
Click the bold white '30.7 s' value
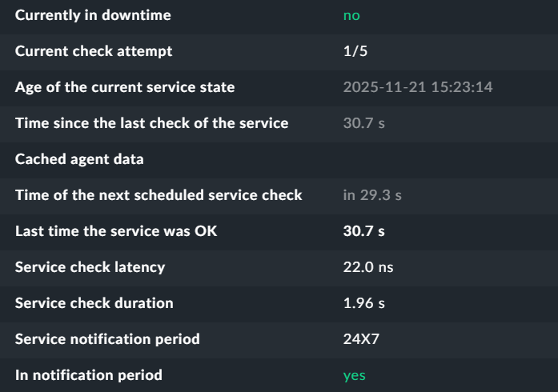click(x=363, y=231)
